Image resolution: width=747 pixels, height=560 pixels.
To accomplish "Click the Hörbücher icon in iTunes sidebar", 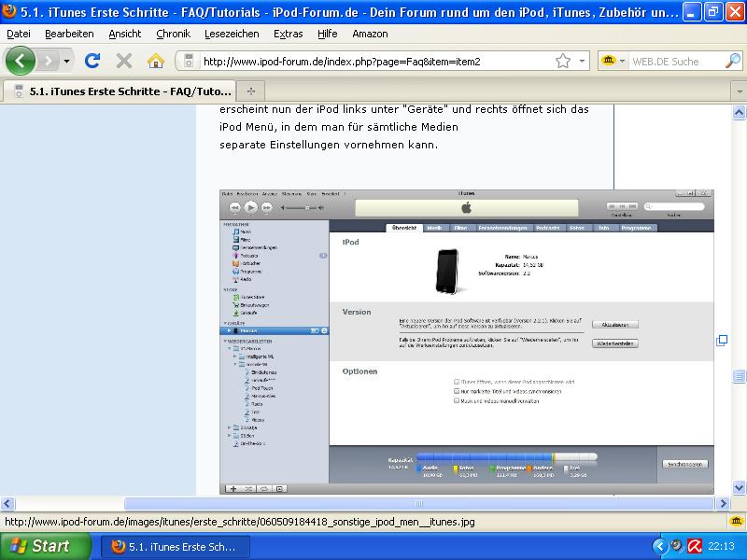I will pos(235,263).
